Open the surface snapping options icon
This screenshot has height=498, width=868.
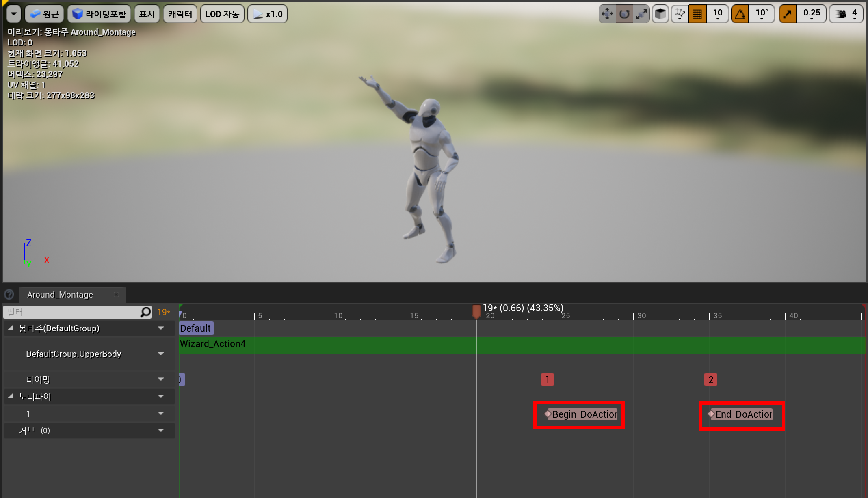pyautogui.click(x=680, y=14)
